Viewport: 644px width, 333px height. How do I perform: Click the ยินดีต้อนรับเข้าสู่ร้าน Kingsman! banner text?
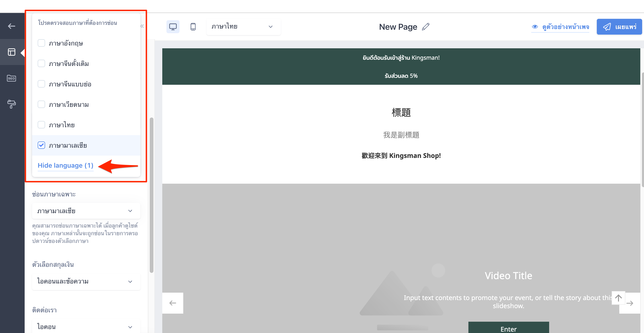401,58
